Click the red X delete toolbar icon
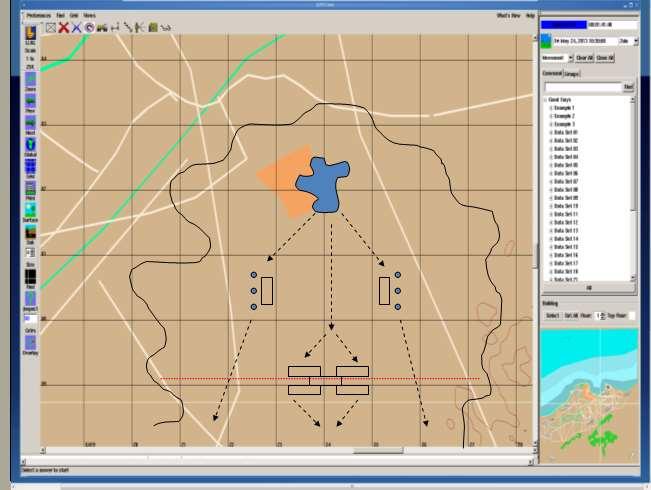This screenshot has height=490, width=651. [x=64, y=28]
